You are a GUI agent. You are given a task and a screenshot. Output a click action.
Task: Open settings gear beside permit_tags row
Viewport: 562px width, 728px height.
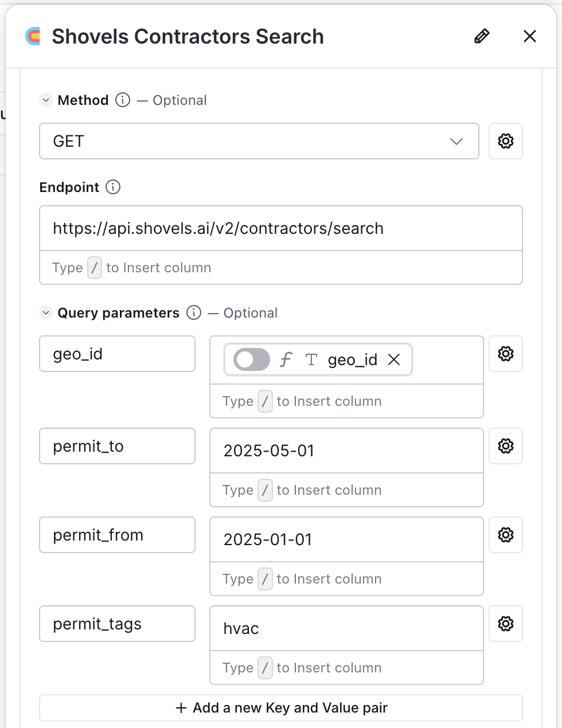505,624
